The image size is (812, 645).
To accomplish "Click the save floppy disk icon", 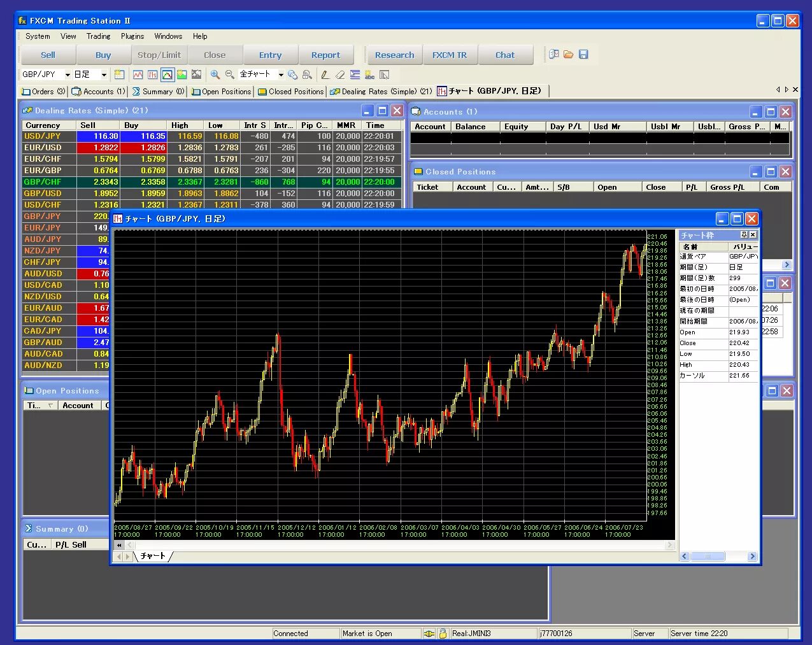I will point(583,55).
